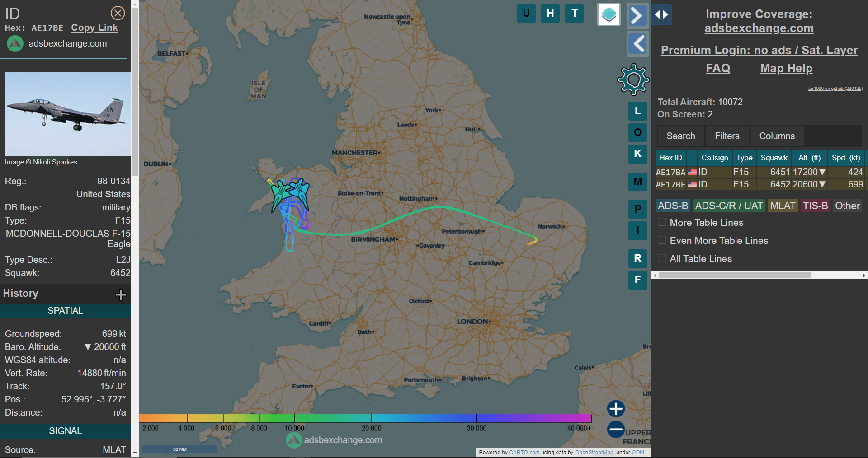Toggle the P map button
The height and width of the screenshot is (458, 868).
pyautogui.click(x=638, y=209)
